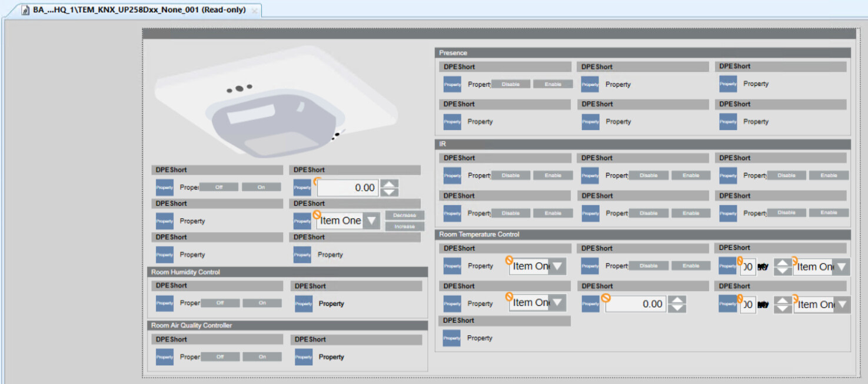Click the document icon on the TEM_KNX tab
This screenshot has height=384, width=868.
pos(26,10)
